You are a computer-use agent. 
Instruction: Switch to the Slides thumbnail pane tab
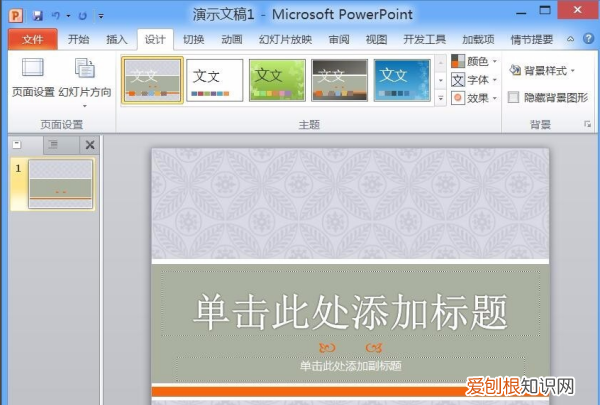pyautogui.click(x=18, y=145)
